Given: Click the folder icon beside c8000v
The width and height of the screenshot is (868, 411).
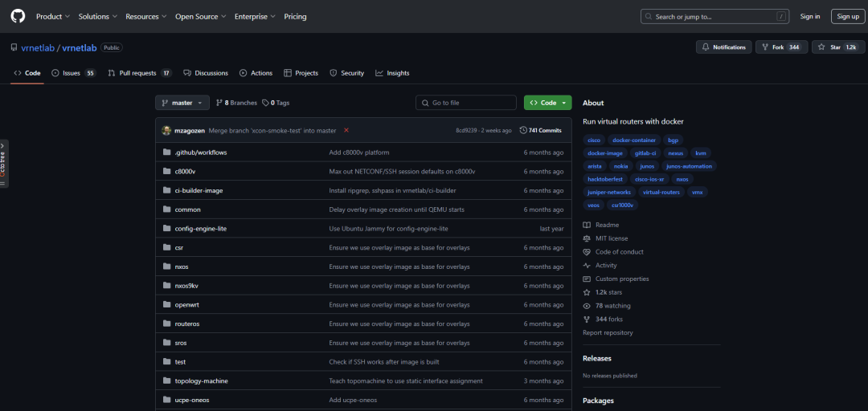Looking at the screenshot, I should tap(166, 171).
